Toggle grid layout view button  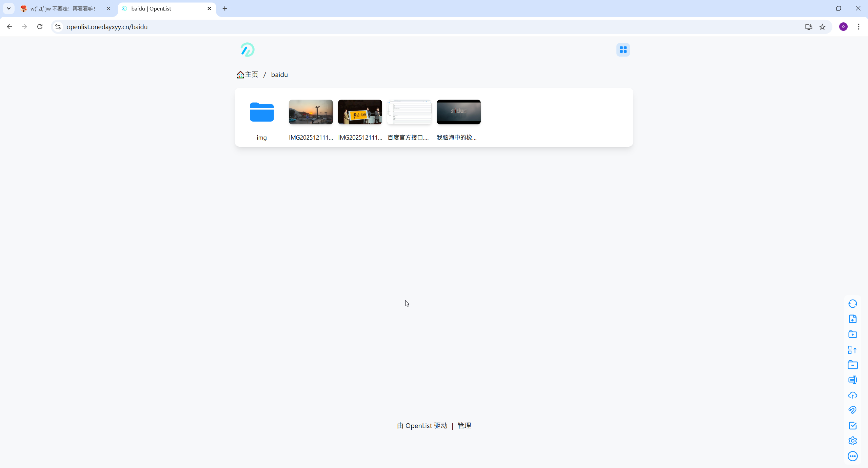coord(623,50)
